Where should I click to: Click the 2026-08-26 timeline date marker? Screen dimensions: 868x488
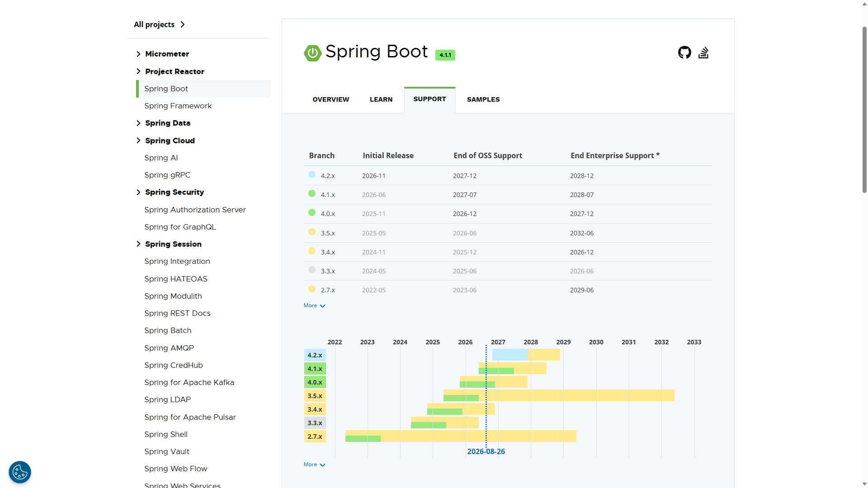tap(486, 451)
